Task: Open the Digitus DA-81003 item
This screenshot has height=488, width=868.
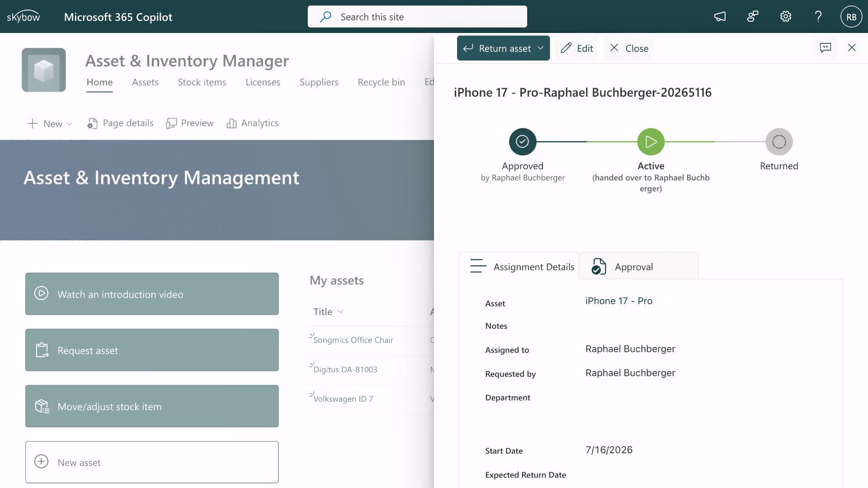Action: [345, 370]
